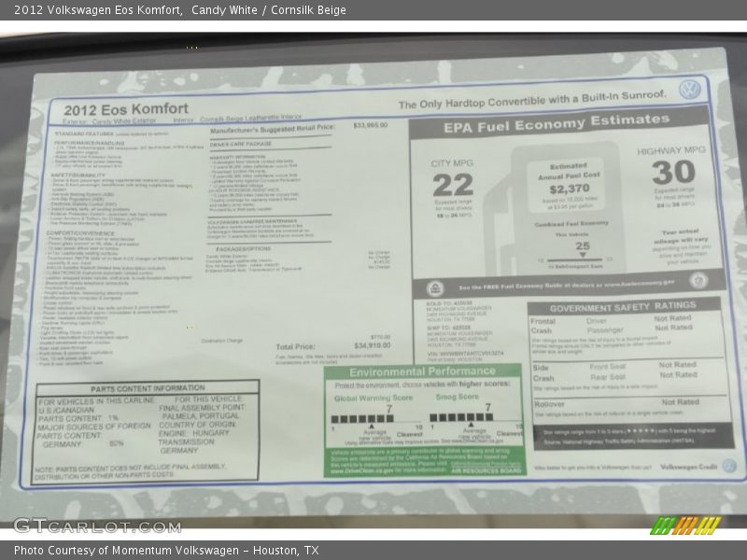
Task: Click the 'Rollover' rating label
Action: pyautogui.click(x=549, y=404)
